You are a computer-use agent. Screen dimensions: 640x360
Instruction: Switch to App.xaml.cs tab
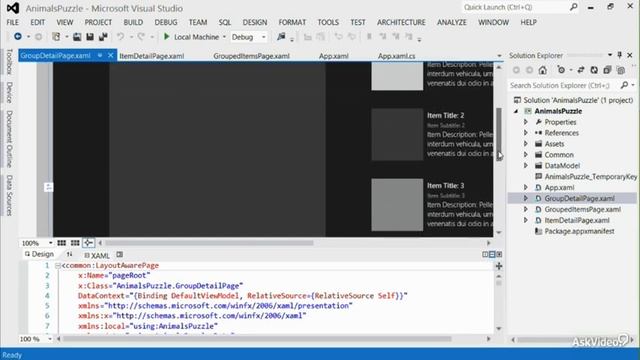[396, 56]
